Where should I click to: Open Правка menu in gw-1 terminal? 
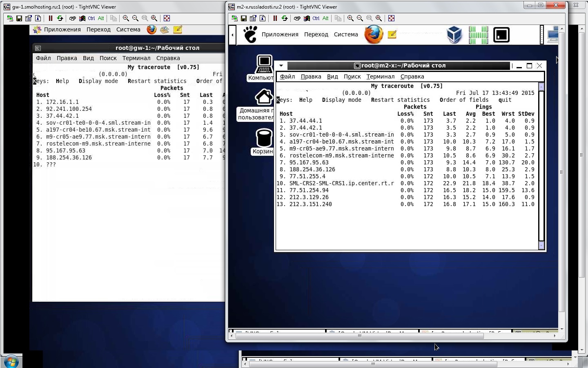point(67,58)
